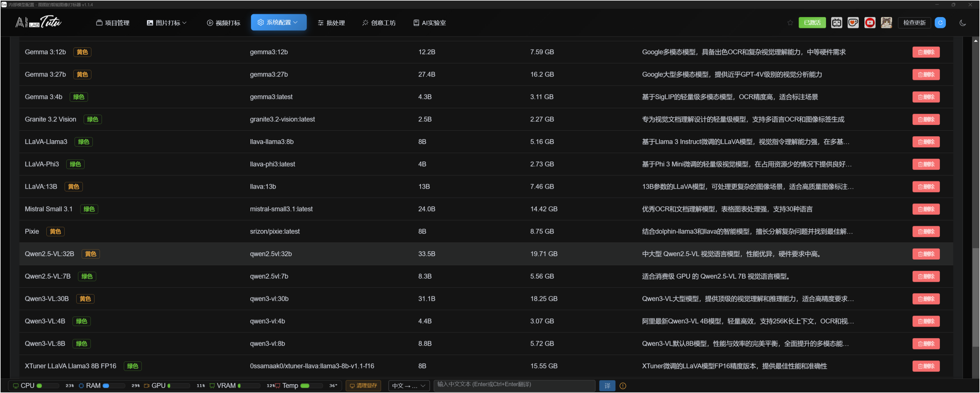Delete the Qwen2.5-VL:32B model
The height and width of the screenshot is (393, 980).
tap(926, 254)
